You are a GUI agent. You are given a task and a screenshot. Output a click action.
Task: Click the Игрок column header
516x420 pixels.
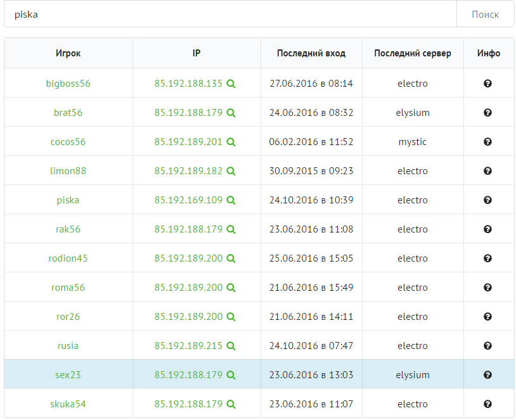pyautogui.click(x=68, y=53)
